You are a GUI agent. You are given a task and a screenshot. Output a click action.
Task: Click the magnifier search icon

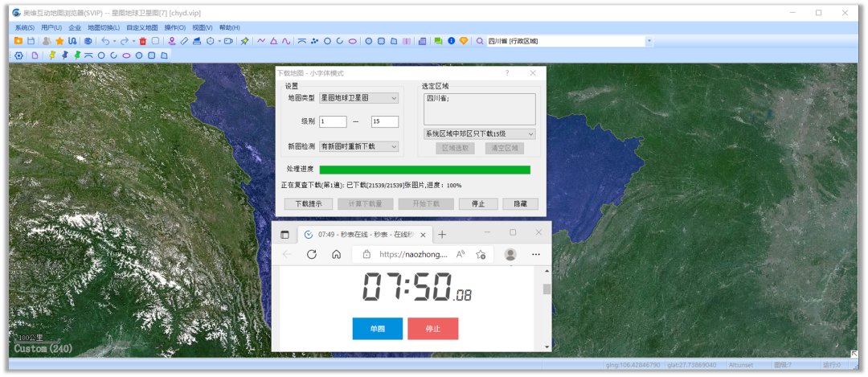pyautogui.click(x=480, y=41)
